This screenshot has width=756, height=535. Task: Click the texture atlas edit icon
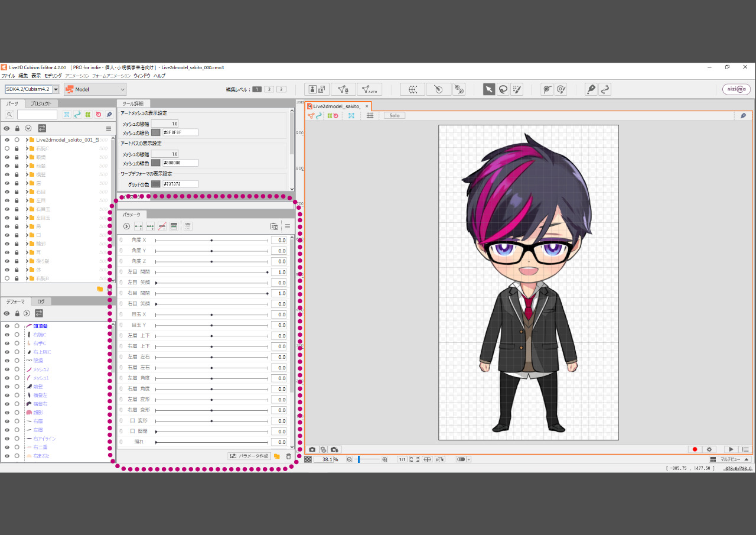point(317,89)
